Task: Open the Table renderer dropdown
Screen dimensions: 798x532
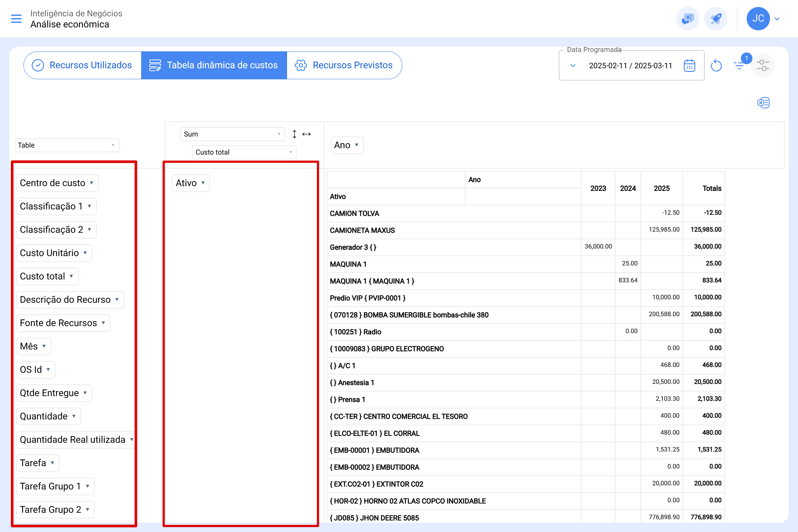Action: pyautogui.click(x=67, y=145)
